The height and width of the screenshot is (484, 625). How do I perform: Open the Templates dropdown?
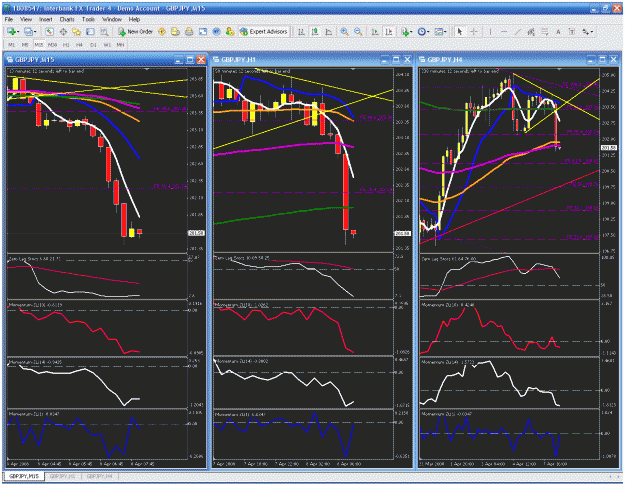pyautogui.click(x=440, y=31)
